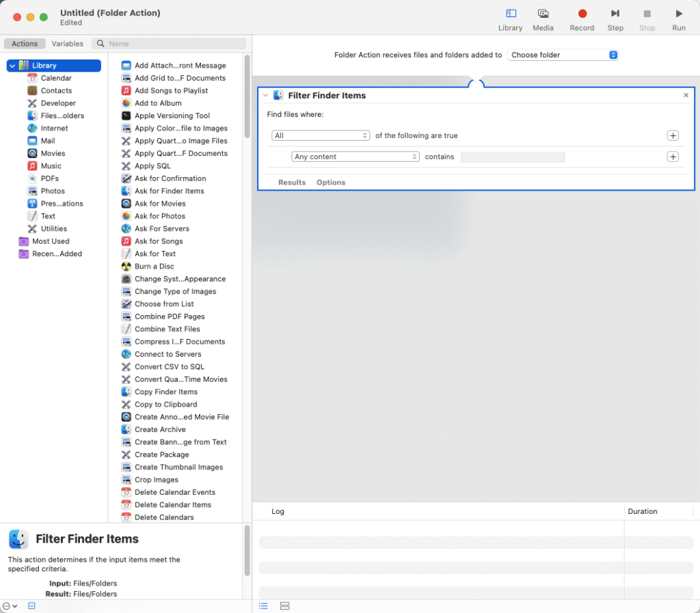This screenshot has height=613, width=700.
Task: Select the Convert CSV to SQL action
Action: (163, 367)
